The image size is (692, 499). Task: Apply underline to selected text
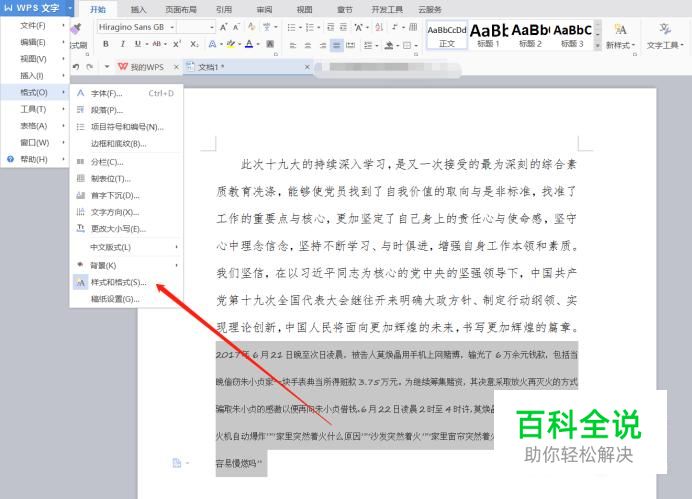pyautogui.click(x=137, y=44)
